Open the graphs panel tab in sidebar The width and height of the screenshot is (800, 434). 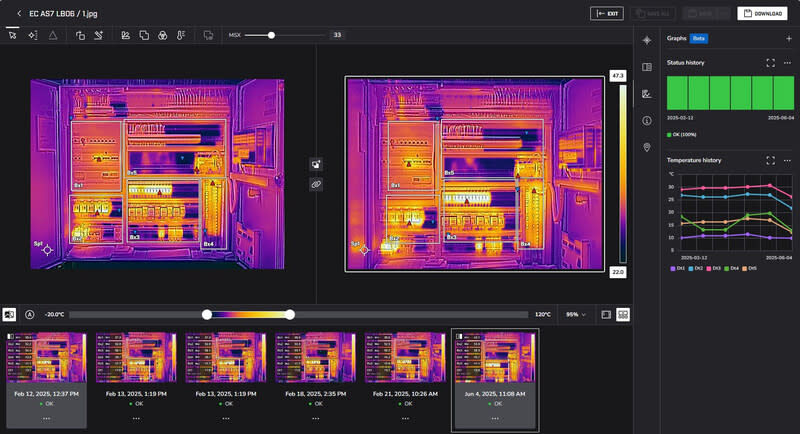click(647, 94)
